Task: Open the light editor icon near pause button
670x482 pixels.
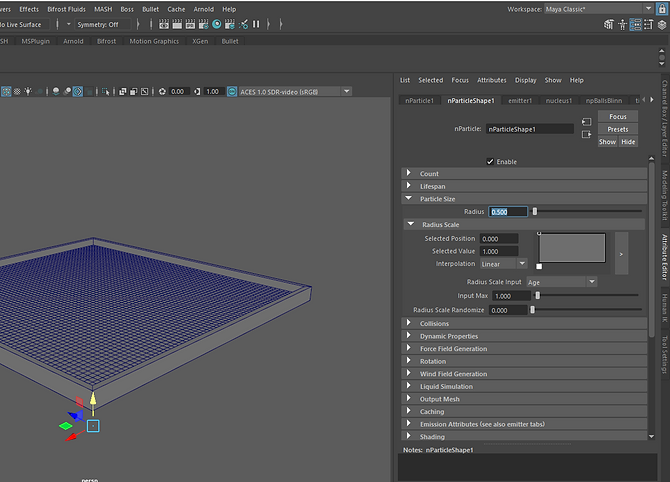Action: [243, 24]
